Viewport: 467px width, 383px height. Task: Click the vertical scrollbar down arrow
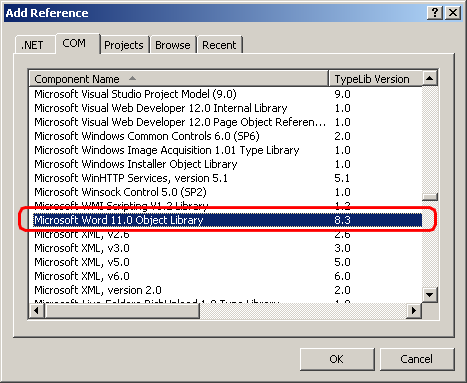[x=430, y=295]
